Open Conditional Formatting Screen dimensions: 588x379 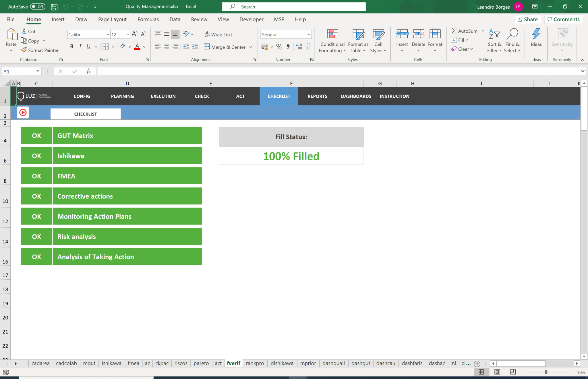(x=332, y=40)
